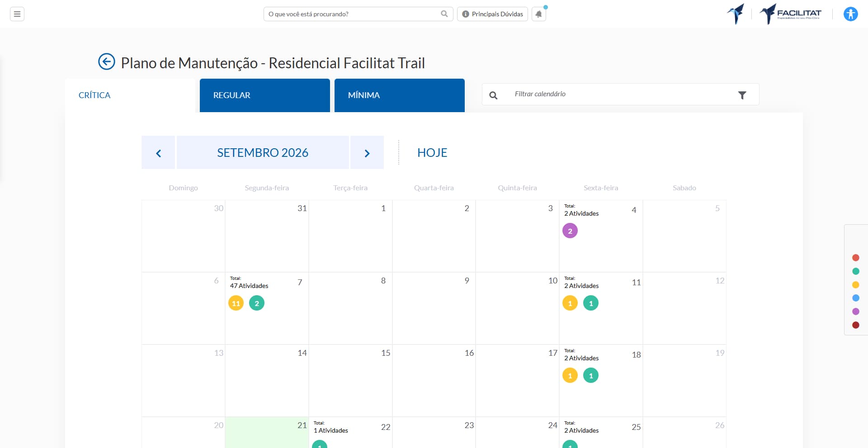Select the light red legend dot
The image size is (868, 448).
tap(855, 258)
